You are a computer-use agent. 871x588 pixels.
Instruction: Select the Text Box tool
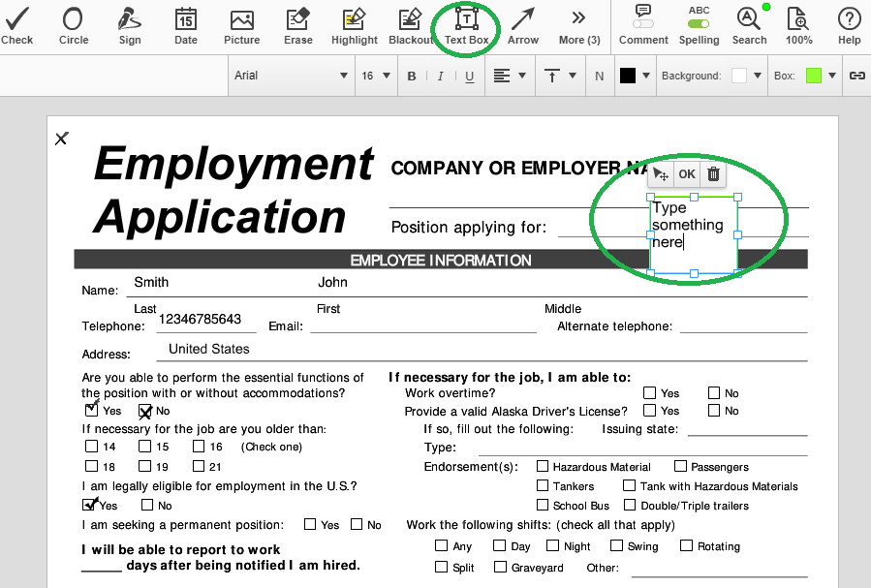pyautogui.click(x=467, y=26)
